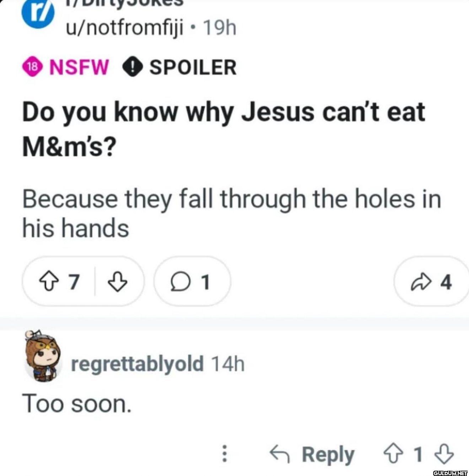Downvote the Jesus M&m's post
This screenshot has height=476, width=469.
[117, 282]
